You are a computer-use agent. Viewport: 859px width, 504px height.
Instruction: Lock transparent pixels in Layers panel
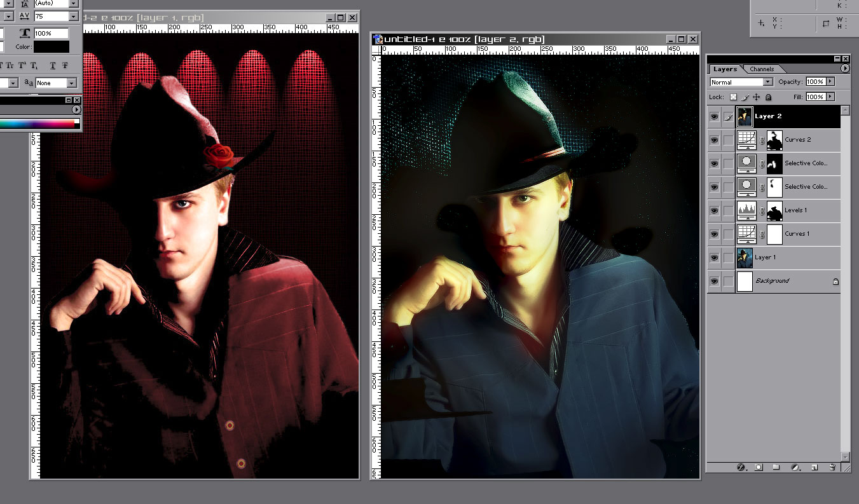733,97
